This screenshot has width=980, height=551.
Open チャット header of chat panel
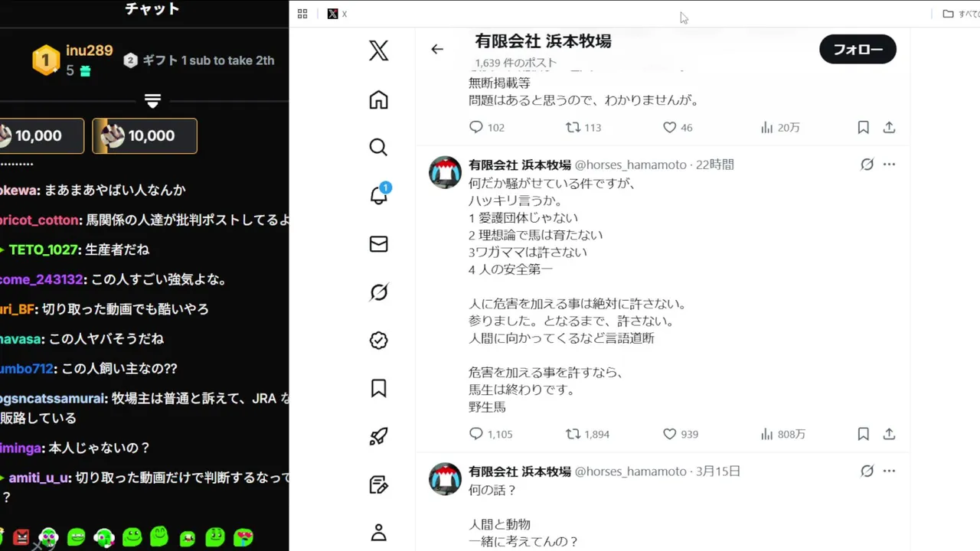click(x=152, y=9)
